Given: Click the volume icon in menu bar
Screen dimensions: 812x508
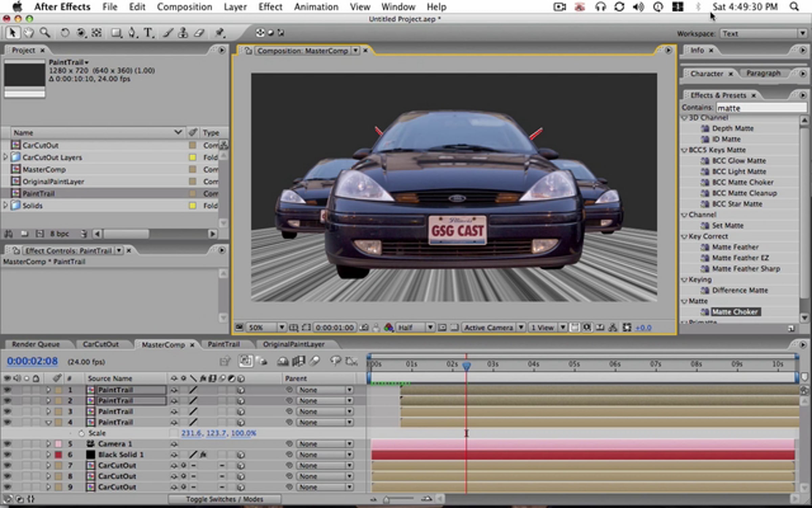Looking at the screenshot, I should (638, 7).
